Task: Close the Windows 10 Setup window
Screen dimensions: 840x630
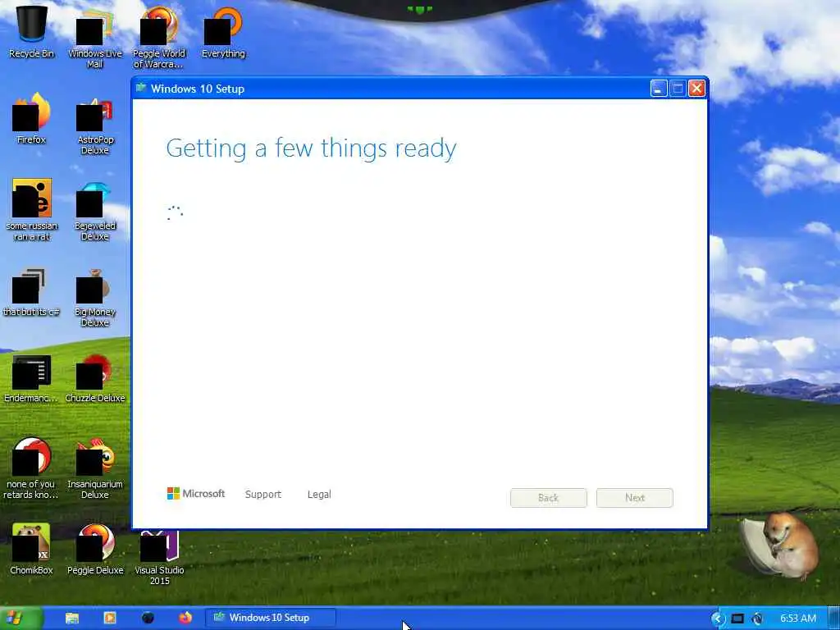Action: 696,89
